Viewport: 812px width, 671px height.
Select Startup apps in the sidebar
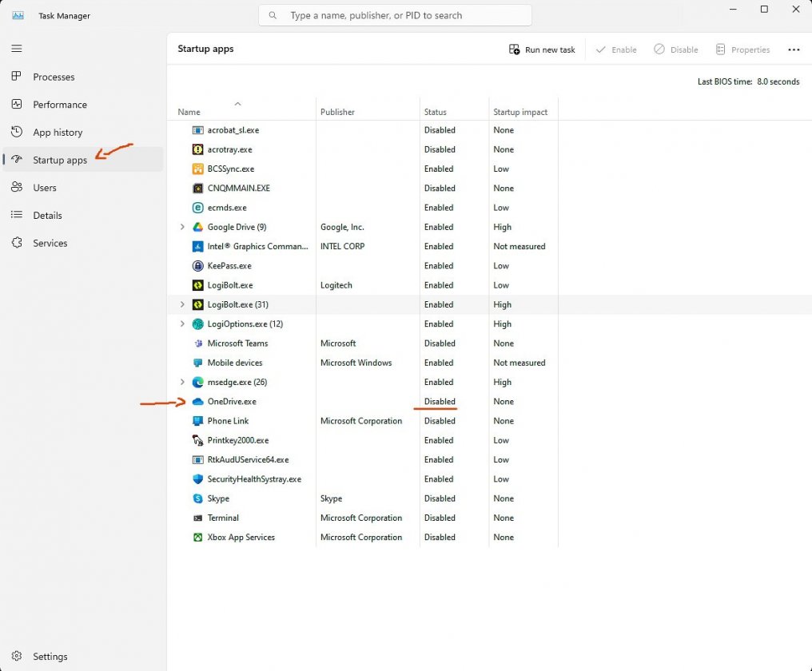click(83, 160)
